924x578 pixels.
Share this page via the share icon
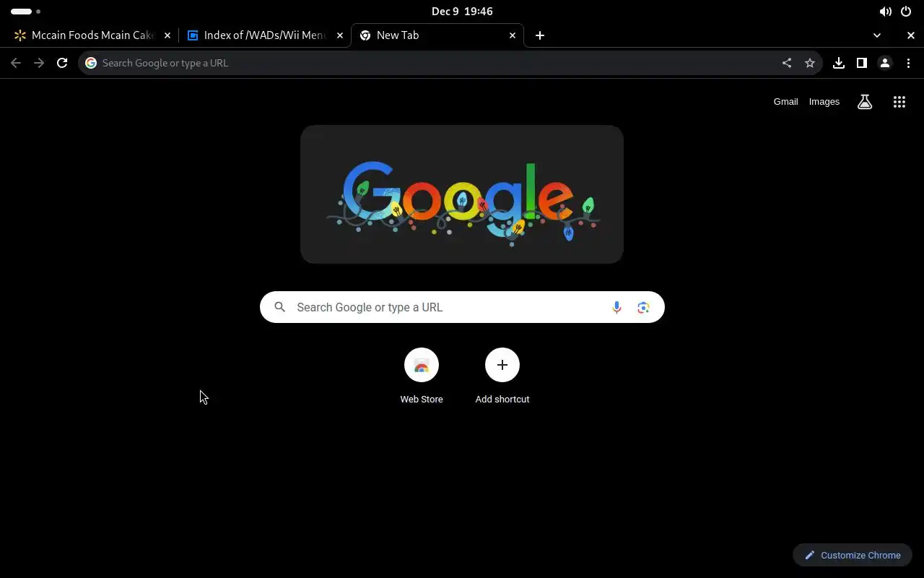click(x=787, y=63)
